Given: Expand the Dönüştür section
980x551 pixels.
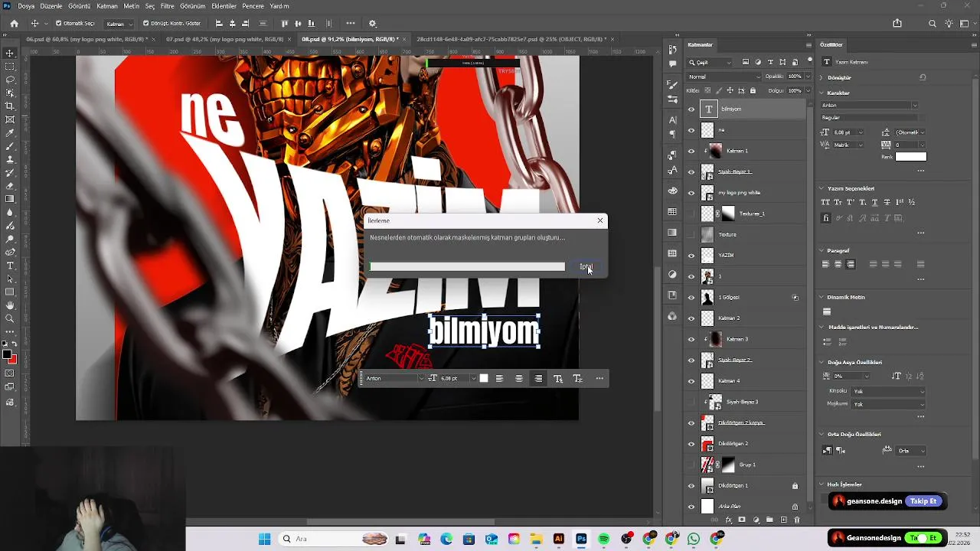Looking at the screenshot, I should 822,77.
